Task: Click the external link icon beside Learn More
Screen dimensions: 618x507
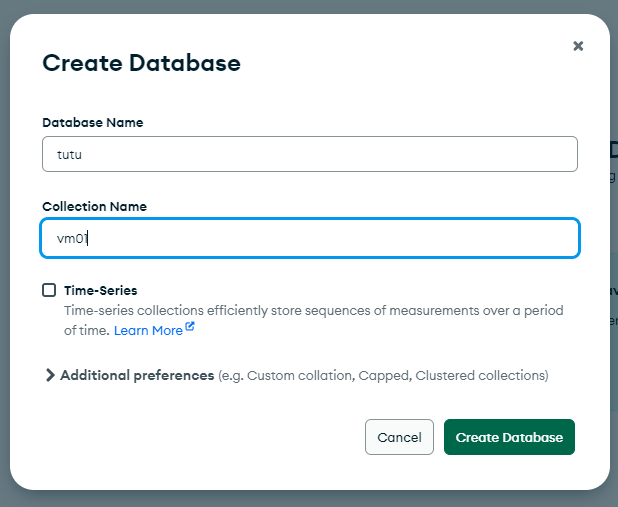Action: (190, 328)
